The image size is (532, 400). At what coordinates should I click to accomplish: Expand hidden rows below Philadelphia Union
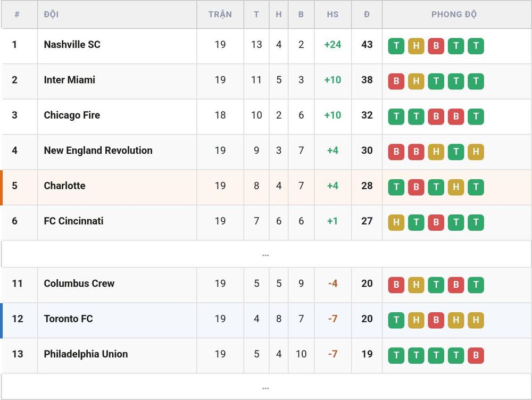(265, 387)
